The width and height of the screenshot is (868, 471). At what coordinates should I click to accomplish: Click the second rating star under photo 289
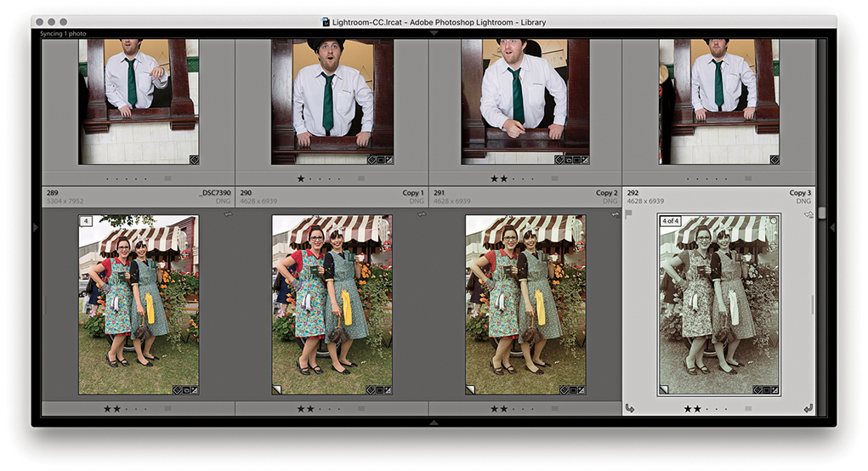(x=117, y=409)
